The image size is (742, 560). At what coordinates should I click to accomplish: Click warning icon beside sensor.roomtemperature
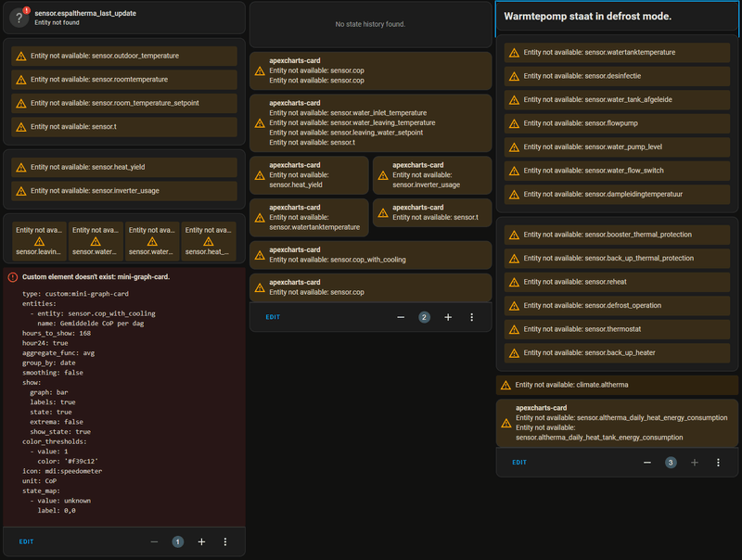pyautogui.click(x=21, y=80)
